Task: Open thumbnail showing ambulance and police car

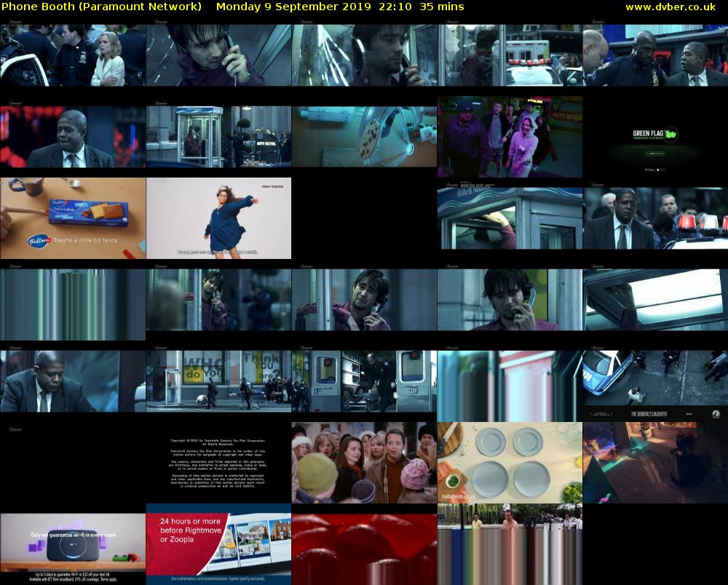Action: [510, 56]
